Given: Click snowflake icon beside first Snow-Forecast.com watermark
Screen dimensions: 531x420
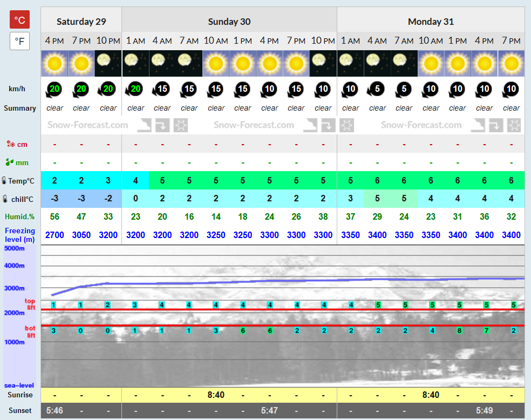Looking at the screenshot, I should [181, 125].
